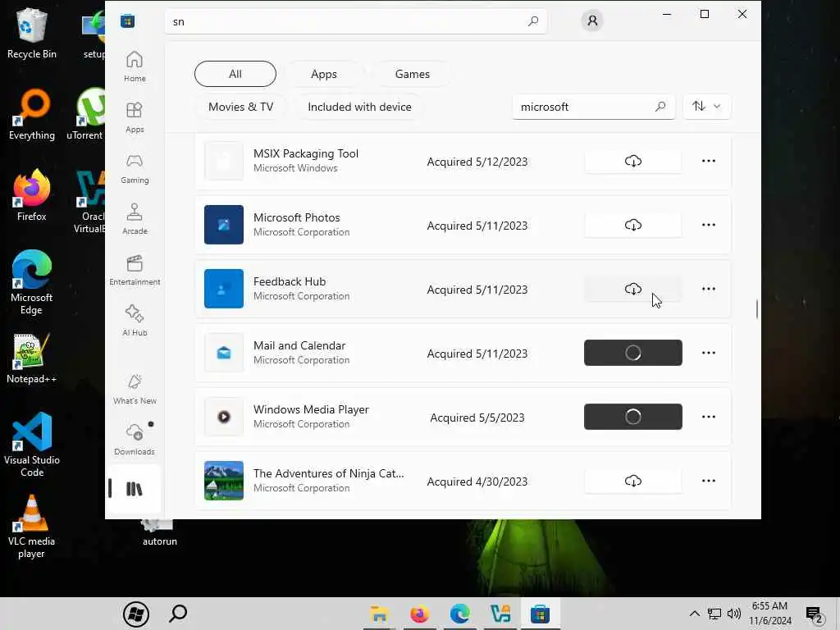Open more options for Ninja Cat game
840x630 pixels.
tap(708, 481)
